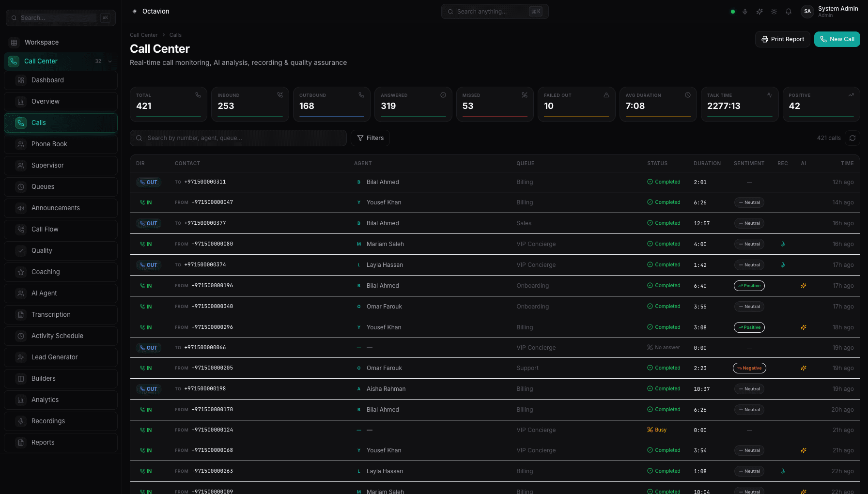Image resolution: width=868 pixels, height=494 pixels.
Task: Click AI analysis icon for +971500000196
Action: [804, 286]
